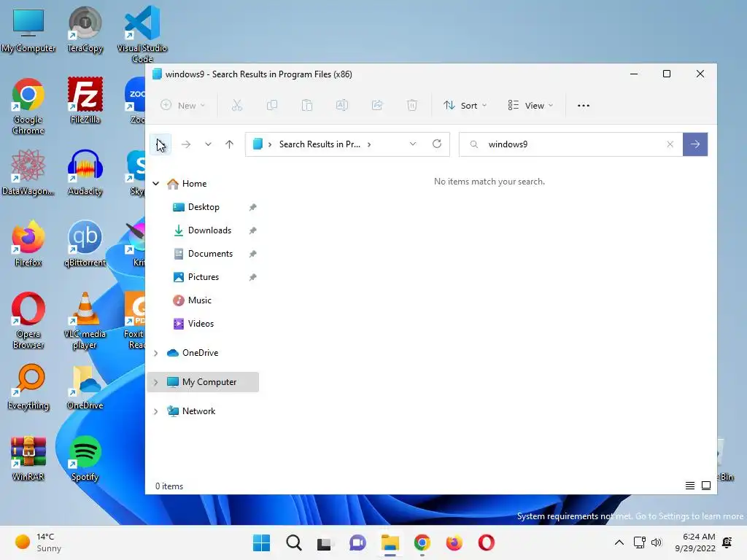Image resolution: width=747 pixels, height=560 pixels.
Task: Open weather widget showing 14°C Sunny
Action: [x=38, y=542]
